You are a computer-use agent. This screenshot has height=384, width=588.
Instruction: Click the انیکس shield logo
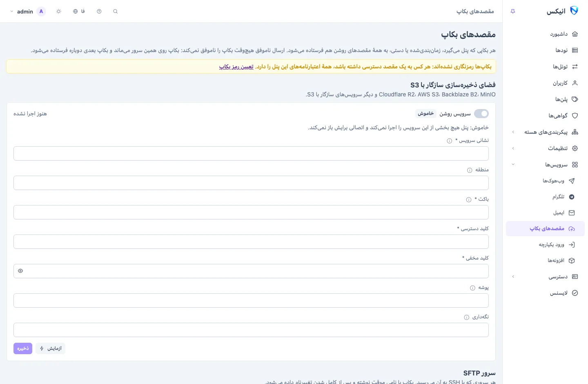click(x=574, y=11)
